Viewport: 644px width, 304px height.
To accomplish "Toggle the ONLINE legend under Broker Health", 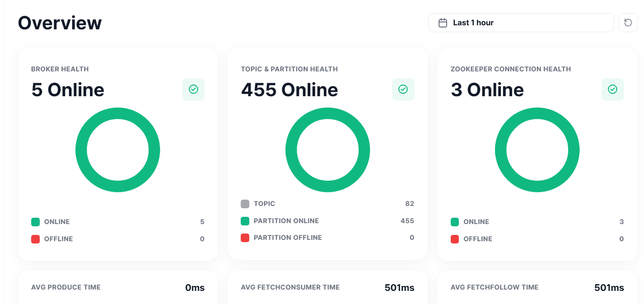I will (57, 222).
